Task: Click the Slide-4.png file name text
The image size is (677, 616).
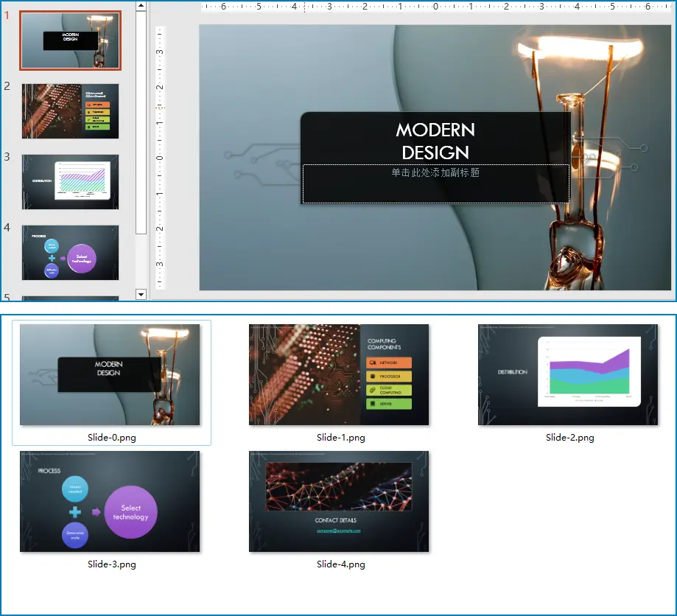Action: tap(340, 564)
